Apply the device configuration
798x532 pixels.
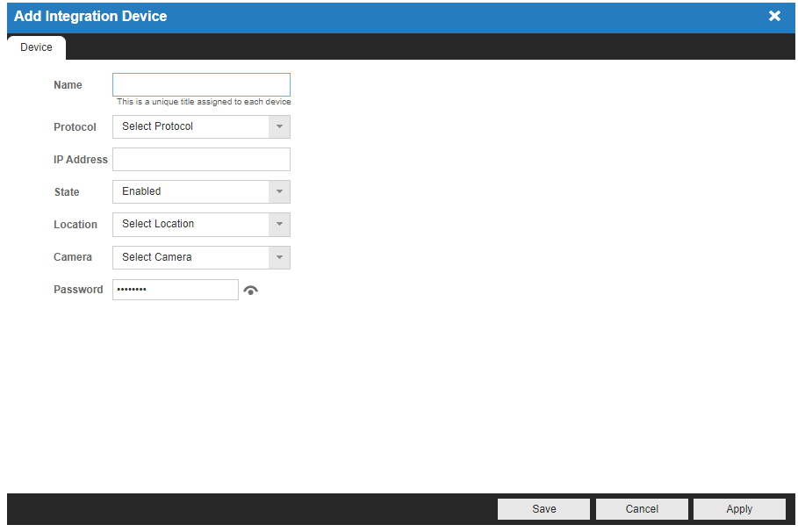[x=739, y=508]
